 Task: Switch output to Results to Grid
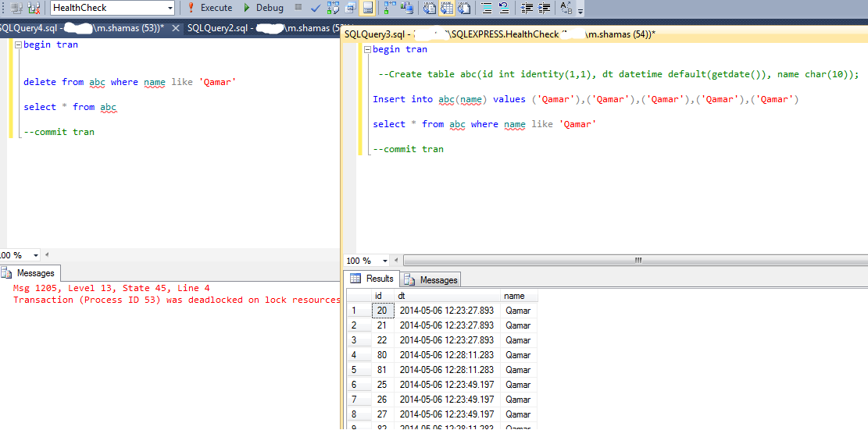pyautogui.click(x=446, y=8)
